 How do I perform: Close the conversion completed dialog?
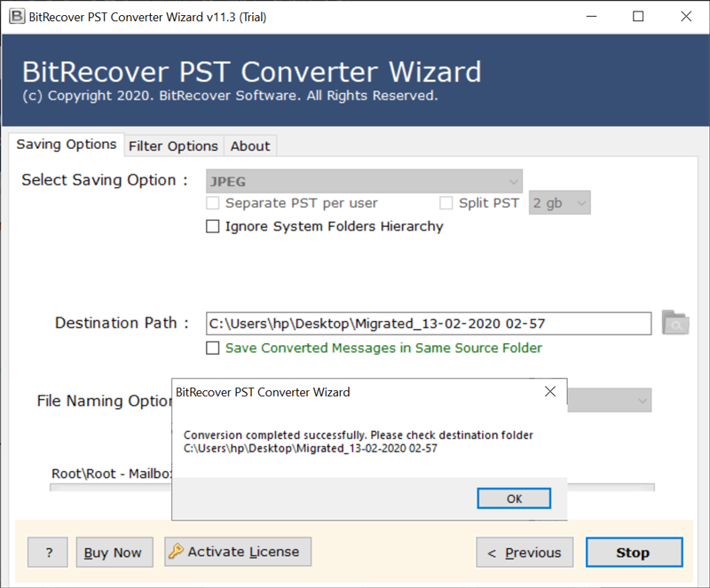pyautogui.click(x=549, y=391)
